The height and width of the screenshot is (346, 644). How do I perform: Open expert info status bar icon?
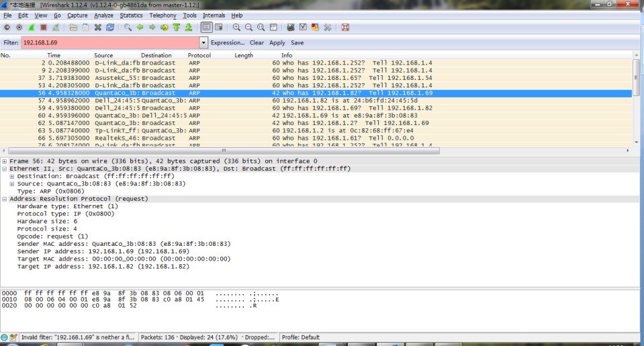4,337
